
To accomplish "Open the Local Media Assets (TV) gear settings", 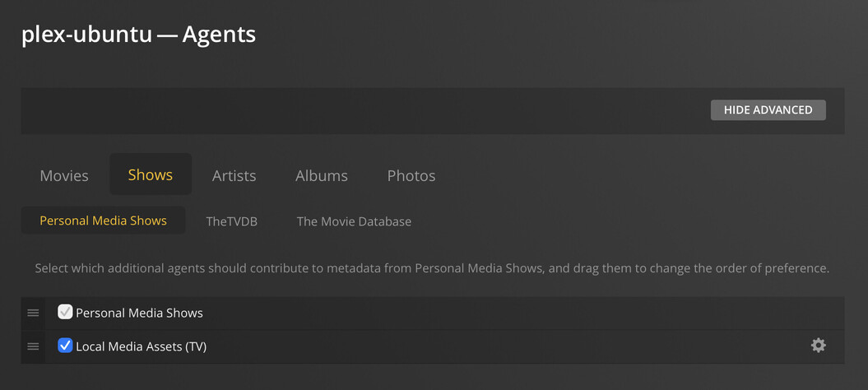I will point(818,346).
